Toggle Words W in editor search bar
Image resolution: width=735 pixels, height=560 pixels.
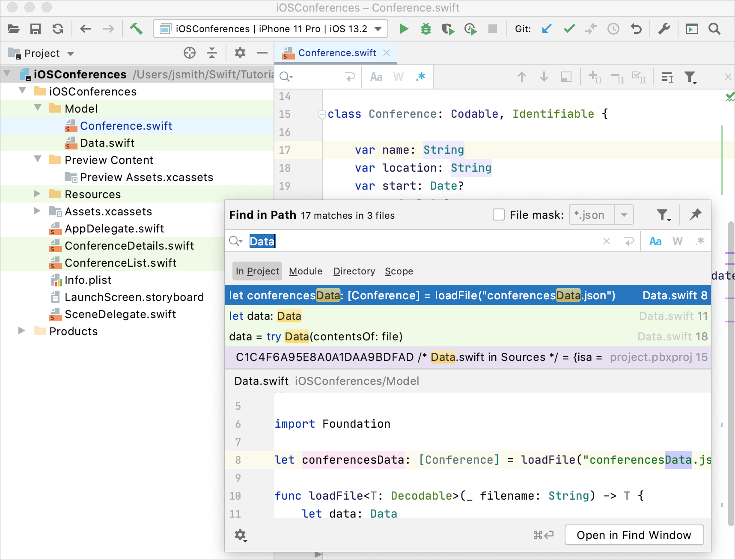399,77
